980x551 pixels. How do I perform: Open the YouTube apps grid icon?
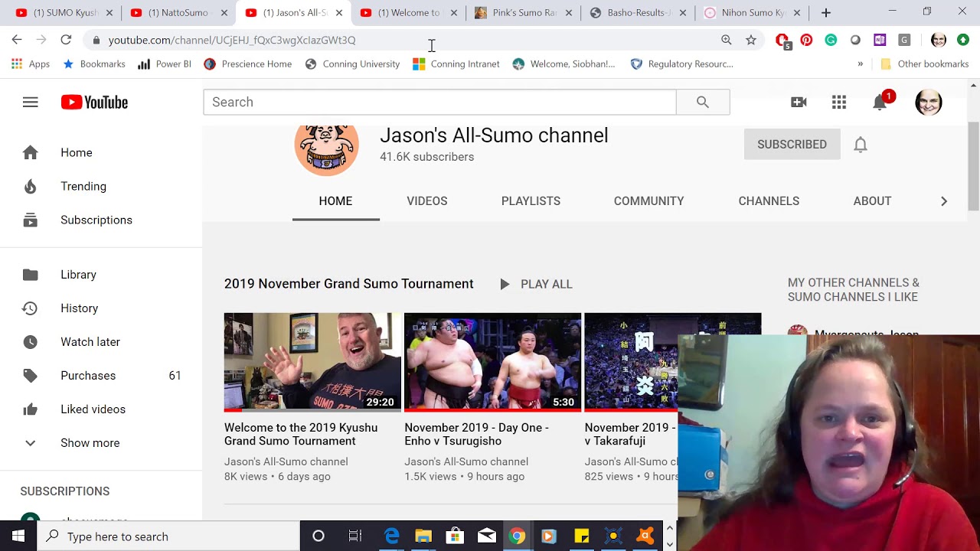[x=839, y=103]
